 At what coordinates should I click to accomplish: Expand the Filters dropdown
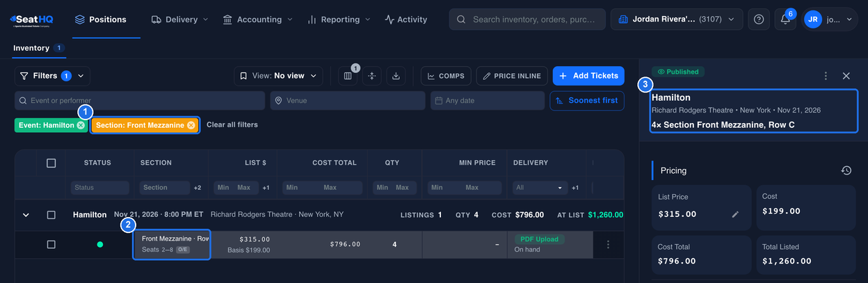click(52, 76)
